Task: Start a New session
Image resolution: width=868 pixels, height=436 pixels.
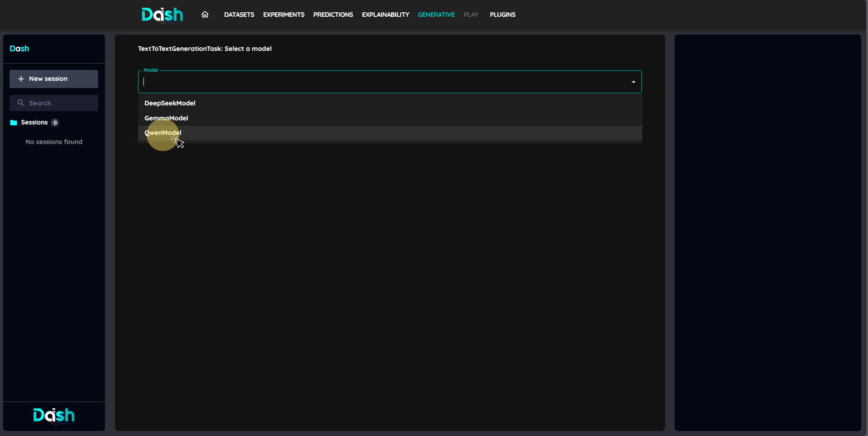Action: click(x=54, y=79)
